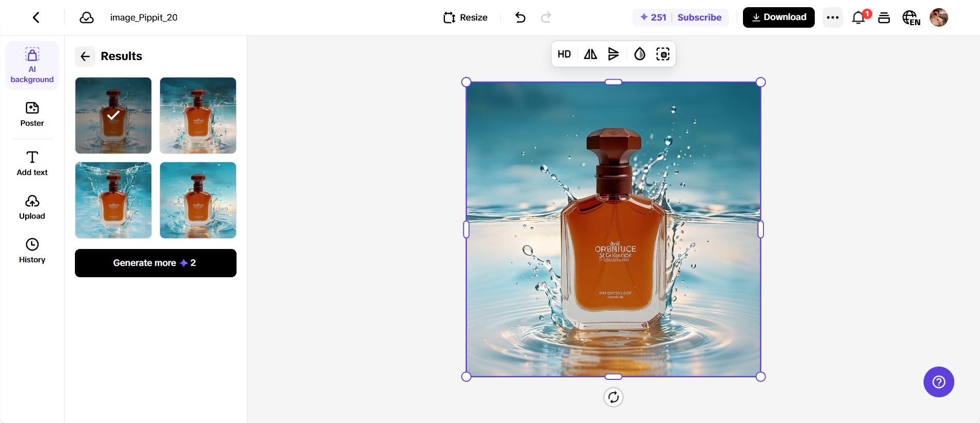
Task: Open the user profile avatar
Action: (939, 17)
